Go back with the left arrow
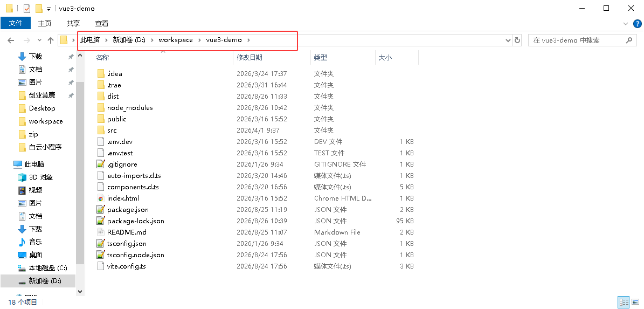This screenshot has height=309, width=644. [x=11, y=40]
